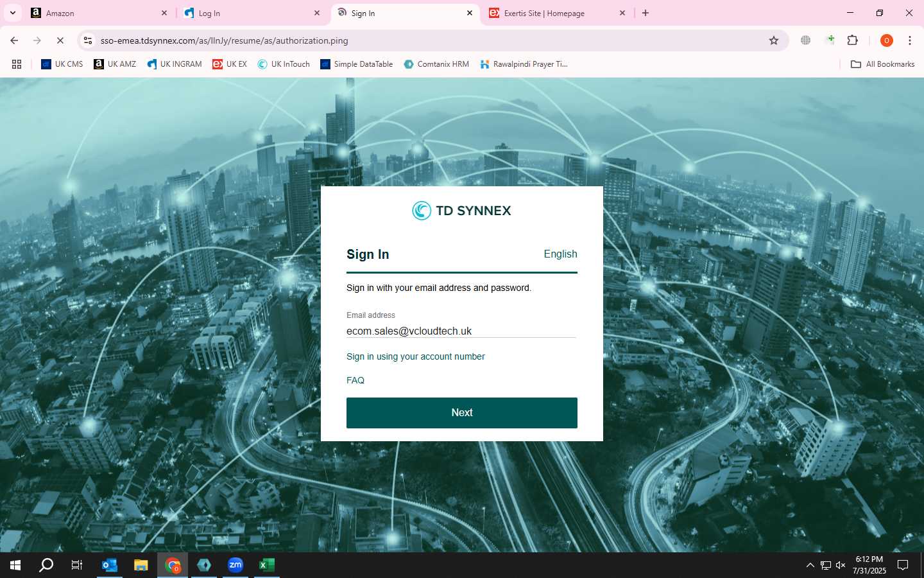Click the green plus extension icon
Image resolution: width=924 pixels, height=578 pixels.
pyautogui.click(x=830, y=40)
